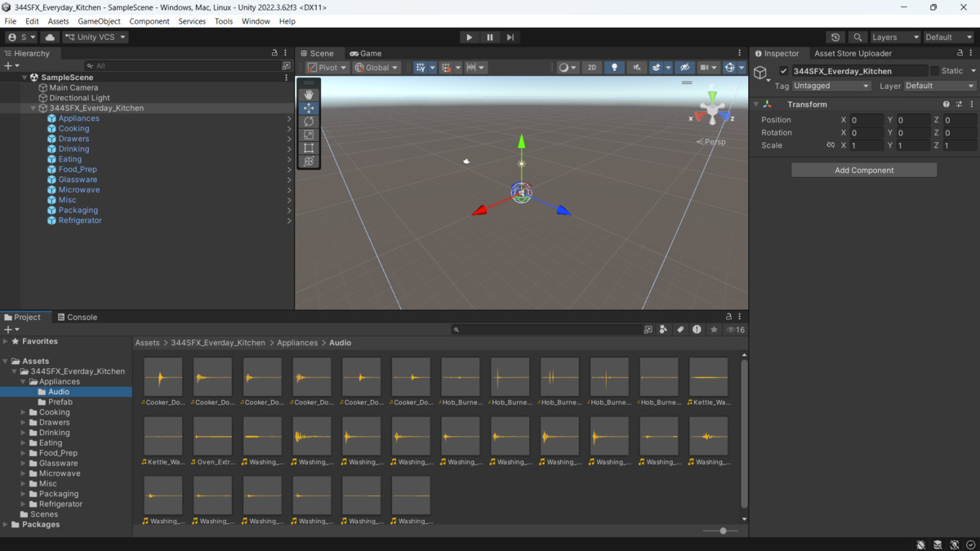Open Search by Type filter in Project

pyautogui.click(x=664, y=330)
